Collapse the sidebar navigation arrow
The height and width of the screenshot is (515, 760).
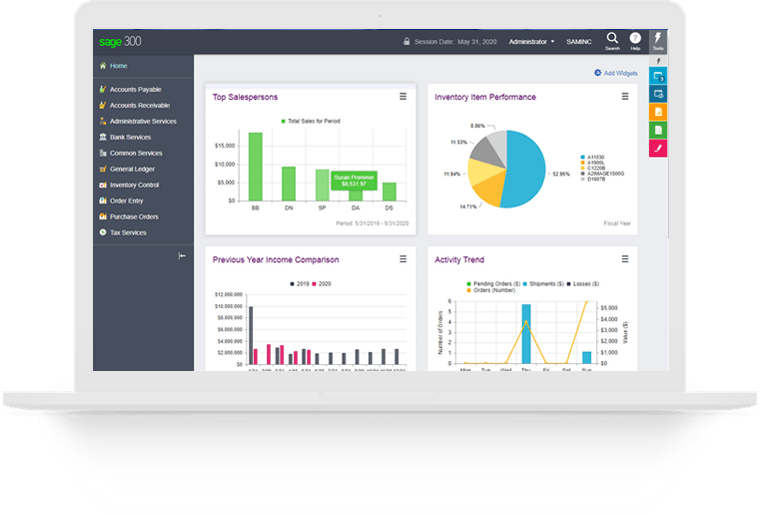tap(182, 256)
